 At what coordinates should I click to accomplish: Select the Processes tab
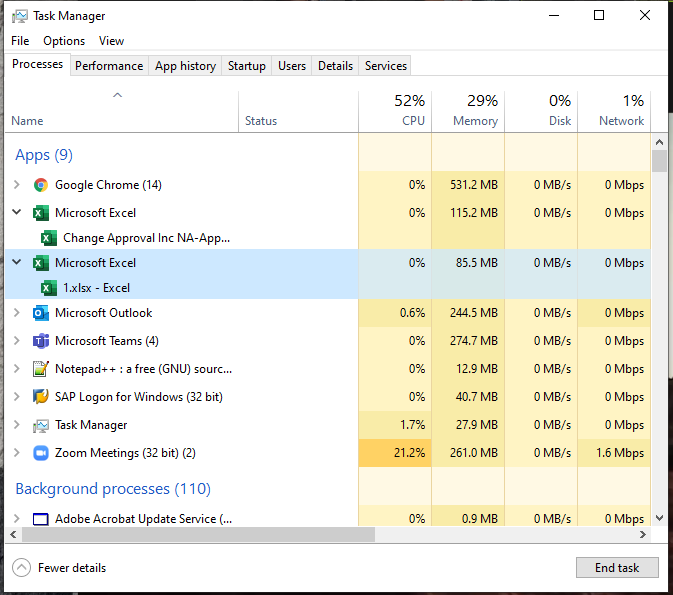(x=37, y=64)
